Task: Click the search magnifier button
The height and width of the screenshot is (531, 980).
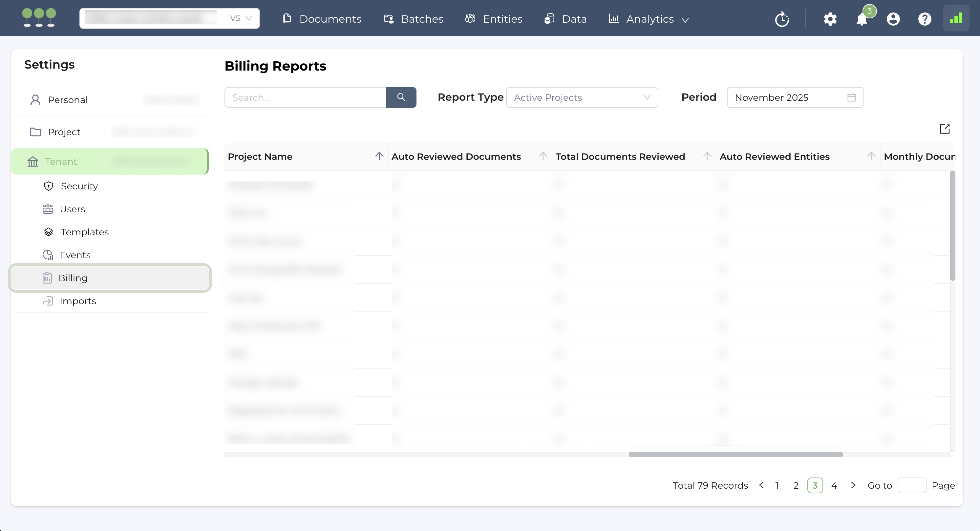Action: [401, 97]
